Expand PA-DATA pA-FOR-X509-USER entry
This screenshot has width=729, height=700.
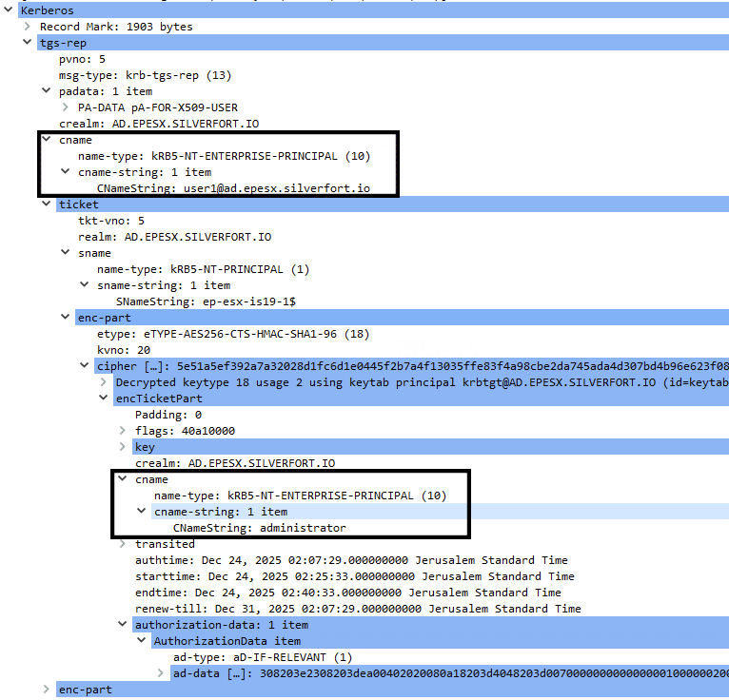pyautogui.click(x=66, y=107)
